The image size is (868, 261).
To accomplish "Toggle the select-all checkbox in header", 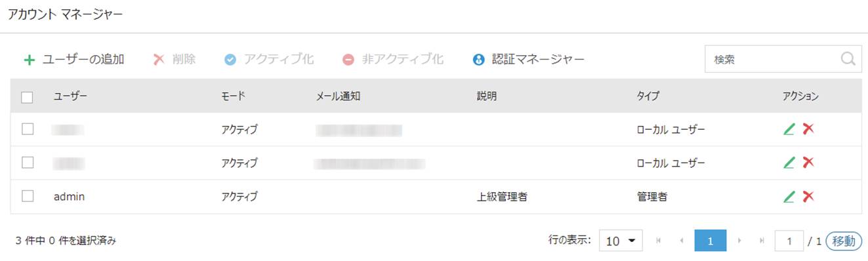I will pyautogui.click(x=28, y=97).
